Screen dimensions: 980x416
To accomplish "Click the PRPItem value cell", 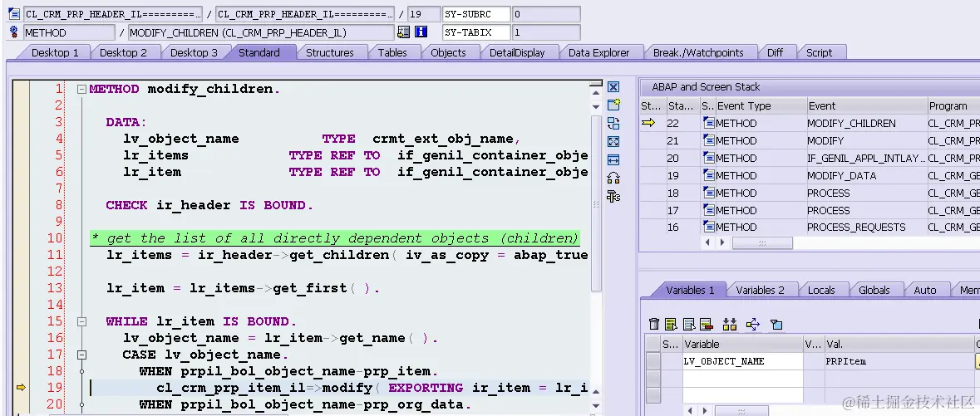I will click(899, 361).
